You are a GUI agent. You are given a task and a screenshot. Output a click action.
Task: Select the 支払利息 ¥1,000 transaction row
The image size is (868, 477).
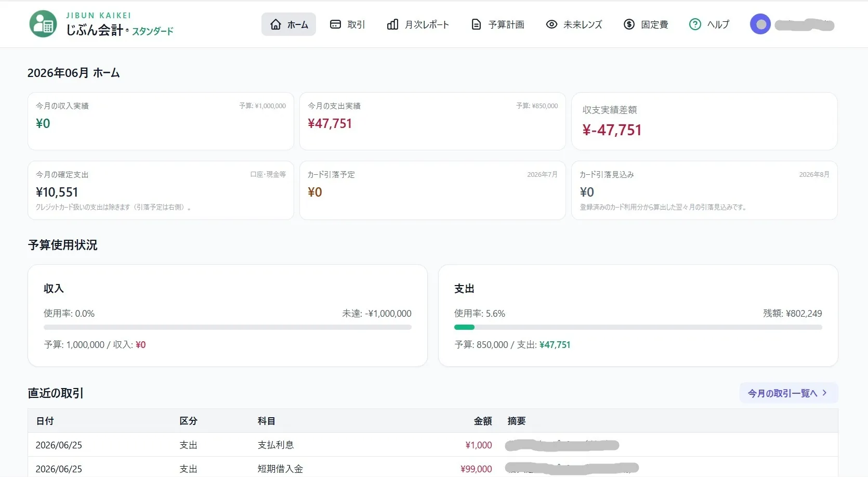(x=432, y=445)
